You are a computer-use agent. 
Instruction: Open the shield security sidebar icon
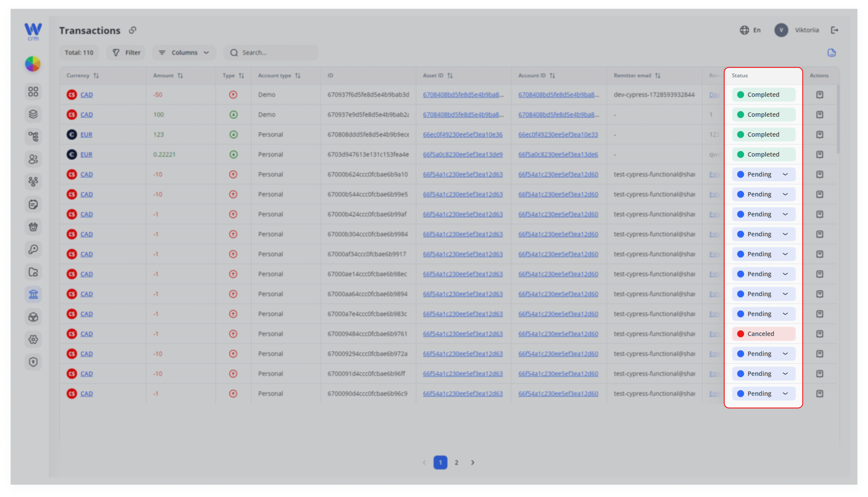[x=33, y=362]
